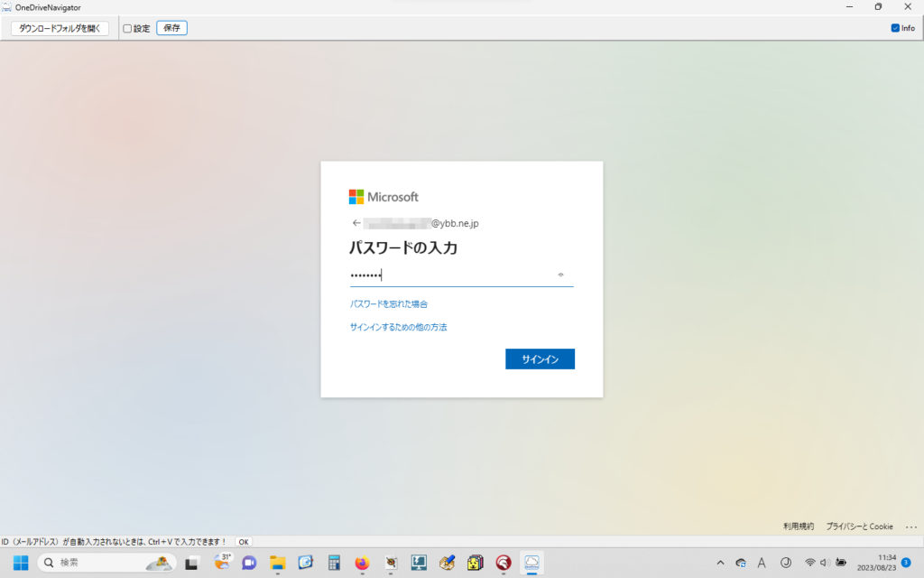Viewport: 924px width, 578px height.
Task: Click the Microsoft logo
Action: tap(383, 197)
